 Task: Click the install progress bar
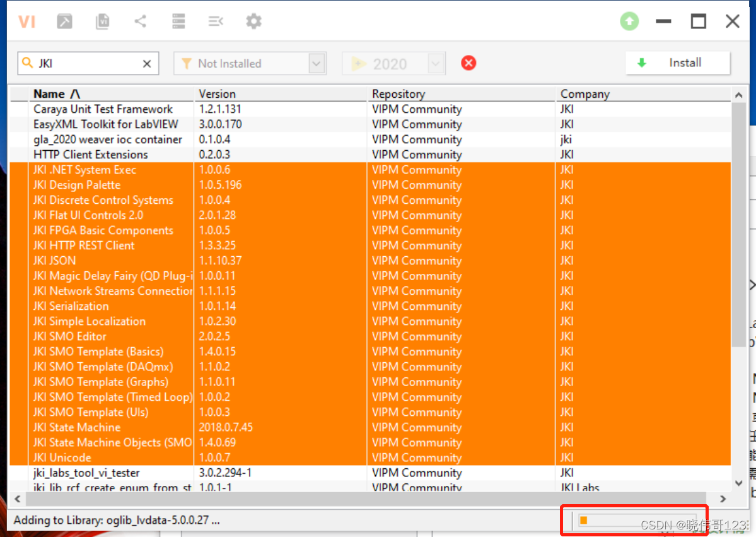637,520
